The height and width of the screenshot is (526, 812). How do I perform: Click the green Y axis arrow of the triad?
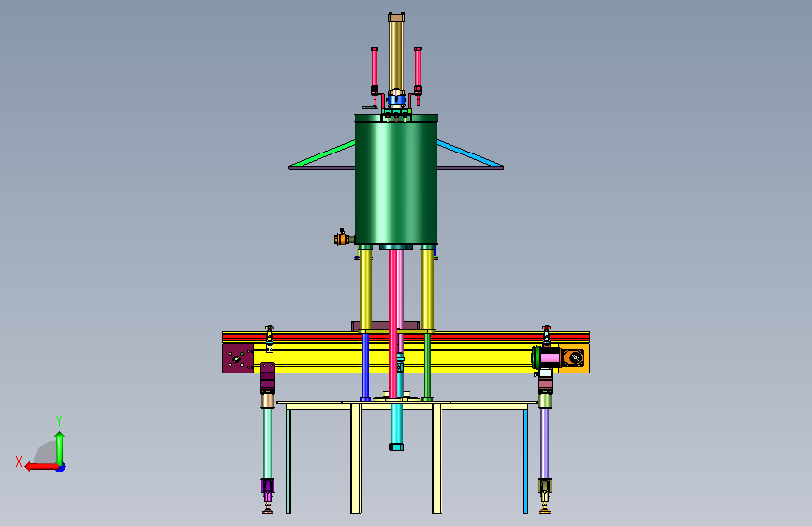tap(60, 448)
